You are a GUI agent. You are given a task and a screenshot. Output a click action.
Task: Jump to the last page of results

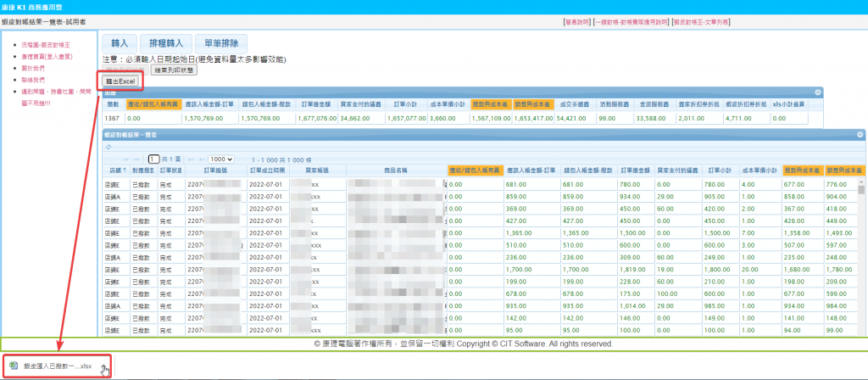(200, 159)
